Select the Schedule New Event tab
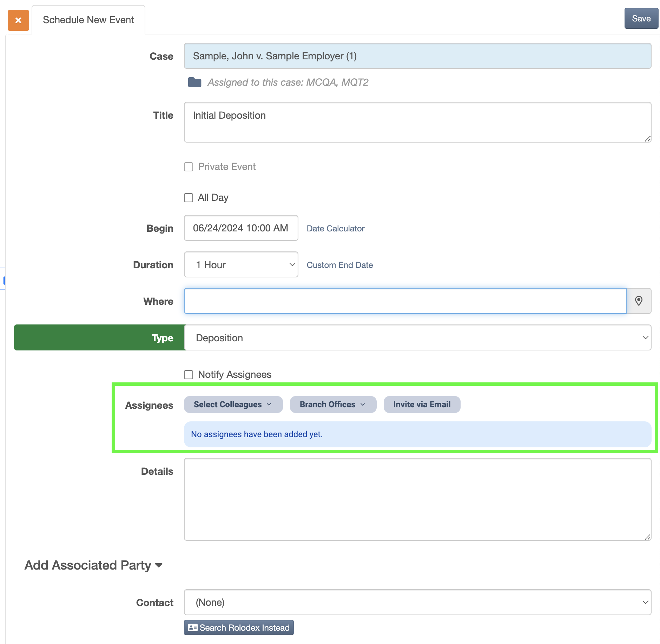The height and width of the screenshot is (644, 660). point(88,20)
